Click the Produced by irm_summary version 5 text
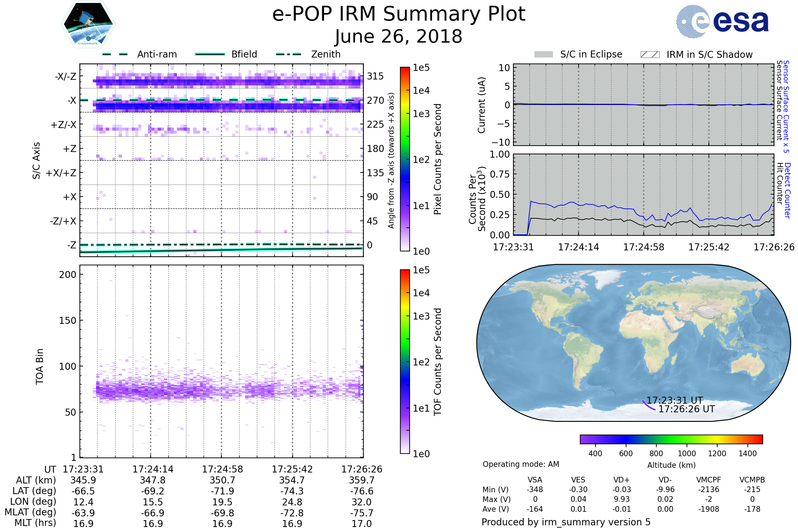 coord(566,522)
